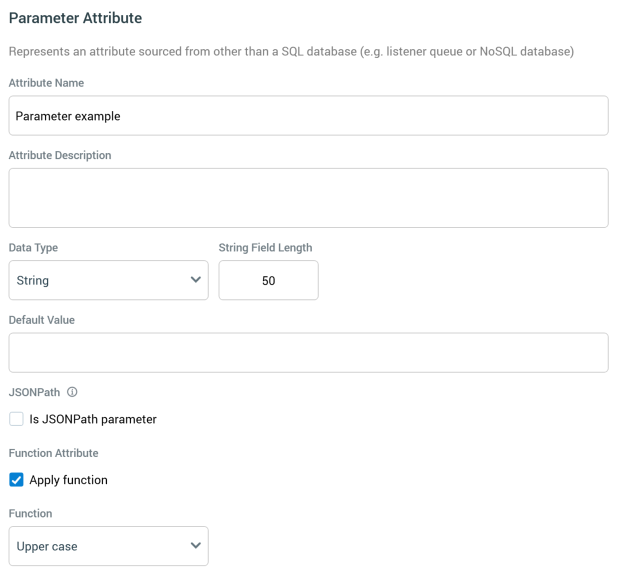Click the 'Is JSONPath parameter' label text

(x=93, y=419)
